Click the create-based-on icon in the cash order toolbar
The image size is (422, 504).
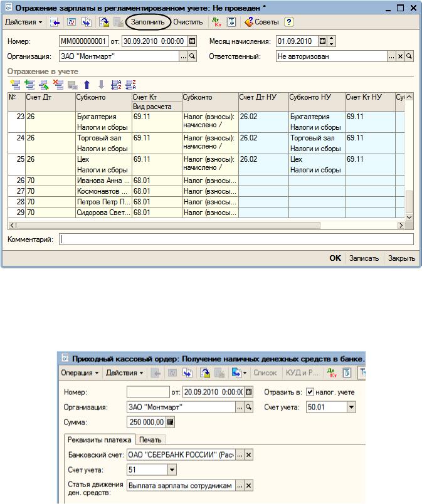tap(187, 373)
